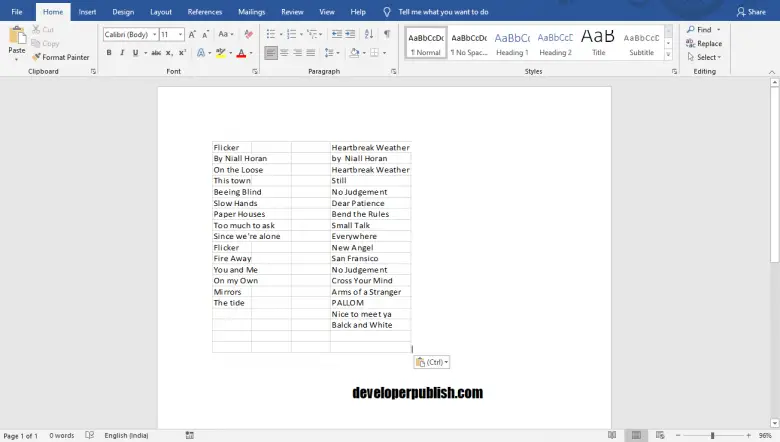Screen dimensions: 780x442
Task: Toggle Italic formatting
Action: [x=121, y=53]
